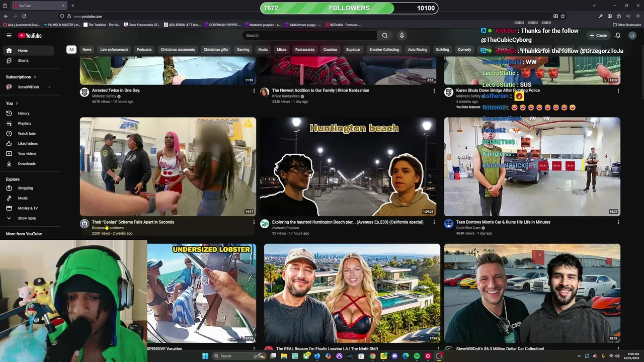The height and width of the screenshot is (362, 644).
Task: Select the All filter chip
Action: tap(71, 50)
